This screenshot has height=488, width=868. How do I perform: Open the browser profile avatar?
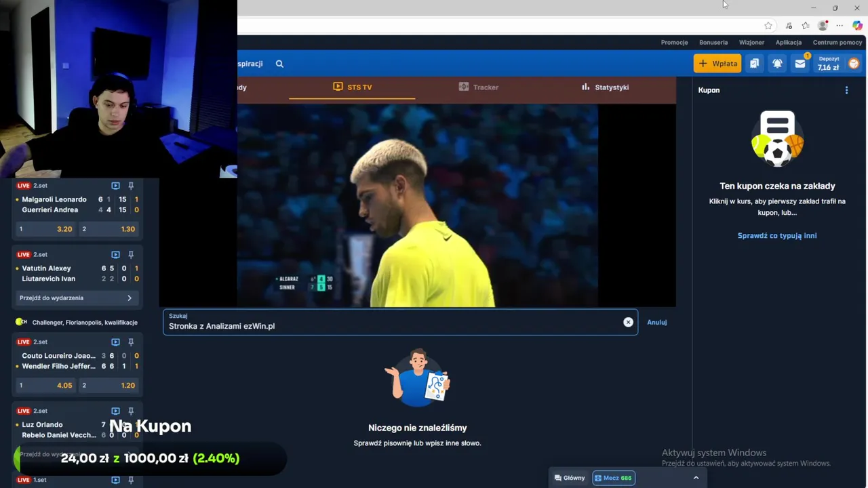[823, 26]
